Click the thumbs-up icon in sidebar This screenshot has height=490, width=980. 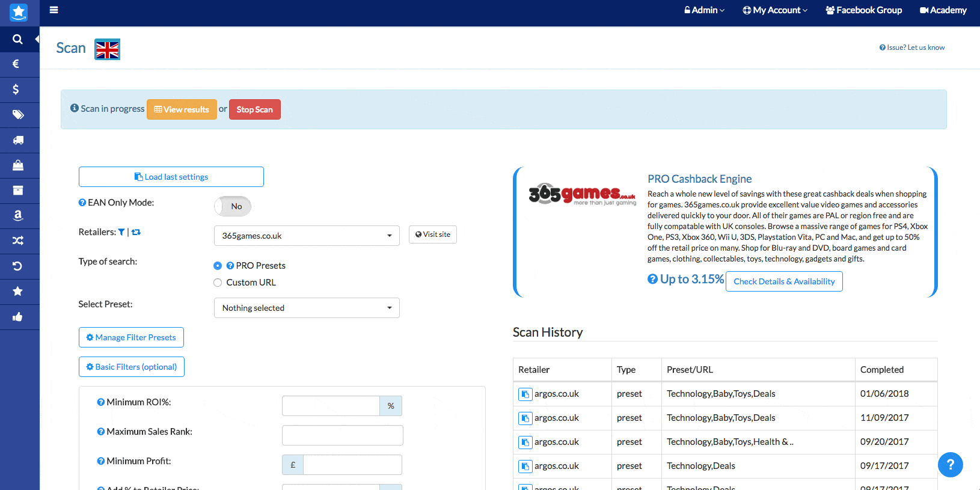[x=18, y=317]
